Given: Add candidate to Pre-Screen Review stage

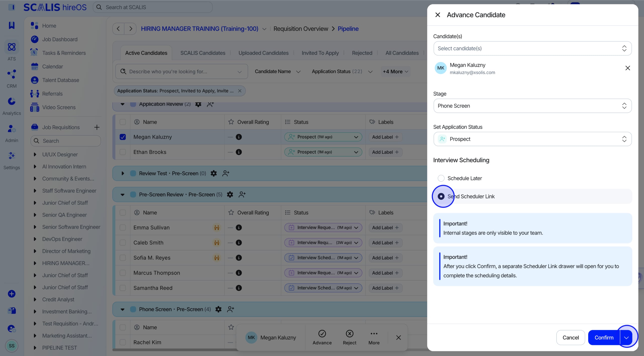Looking at the screenshot, I should coord(242,194).
